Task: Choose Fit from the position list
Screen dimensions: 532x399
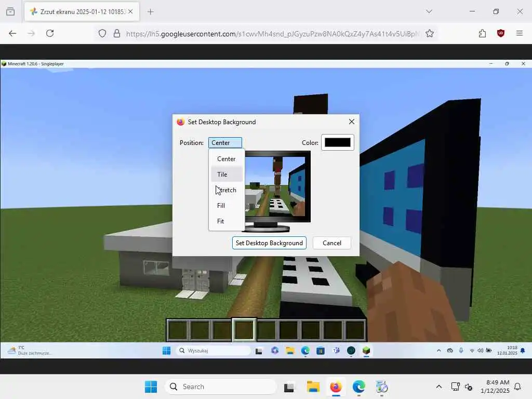Action: click(x=227, y=221)
